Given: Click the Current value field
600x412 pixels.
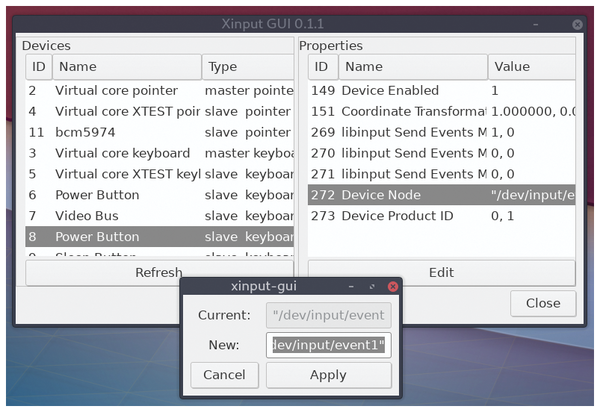Looking at the screenshot, I should pyautogui.click(x=329, y=314).
